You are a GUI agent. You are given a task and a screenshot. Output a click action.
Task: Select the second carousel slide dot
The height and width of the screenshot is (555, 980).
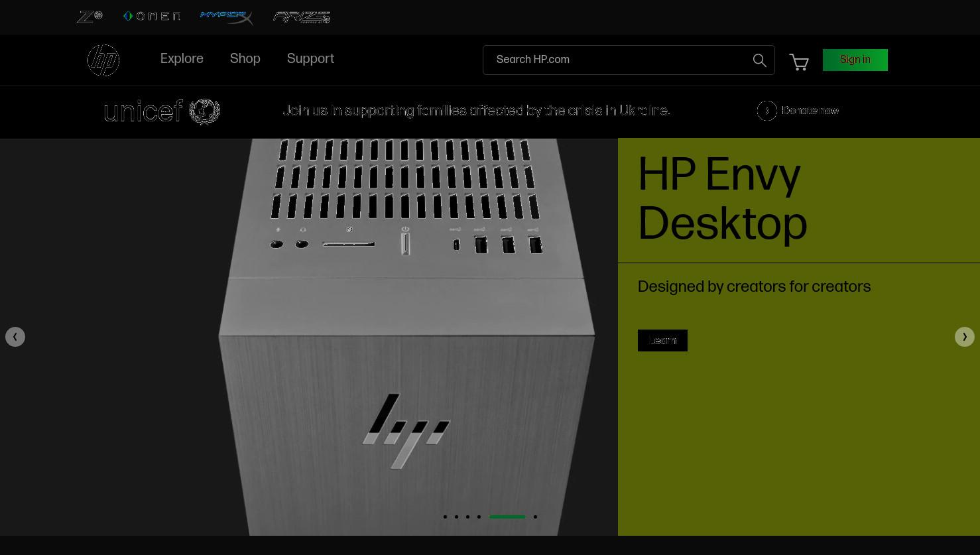[456, 517]
